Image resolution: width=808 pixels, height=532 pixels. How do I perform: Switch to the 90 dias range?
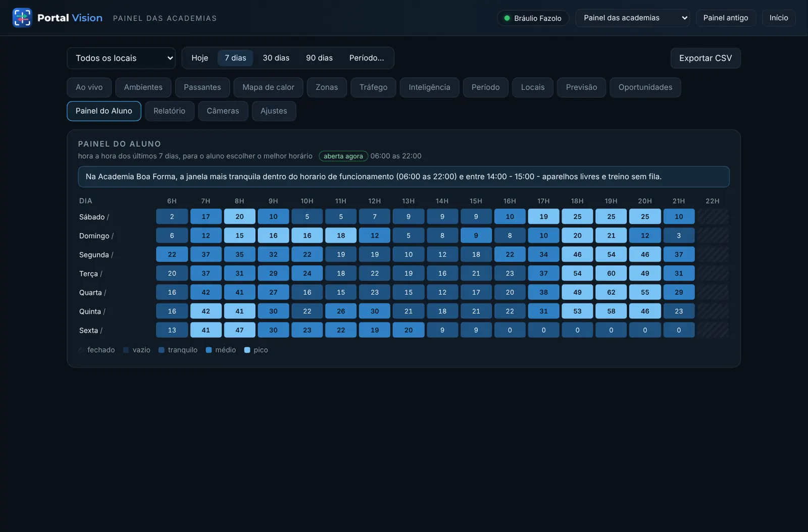(x=319, y=58)
